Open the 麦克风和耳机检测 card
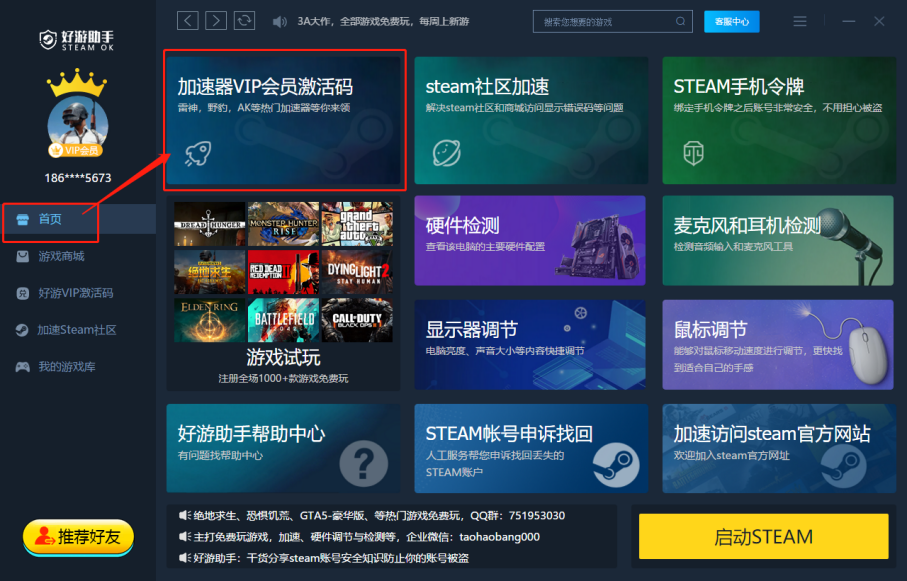This screenshot has height=581, width=907. pos(778,240)
